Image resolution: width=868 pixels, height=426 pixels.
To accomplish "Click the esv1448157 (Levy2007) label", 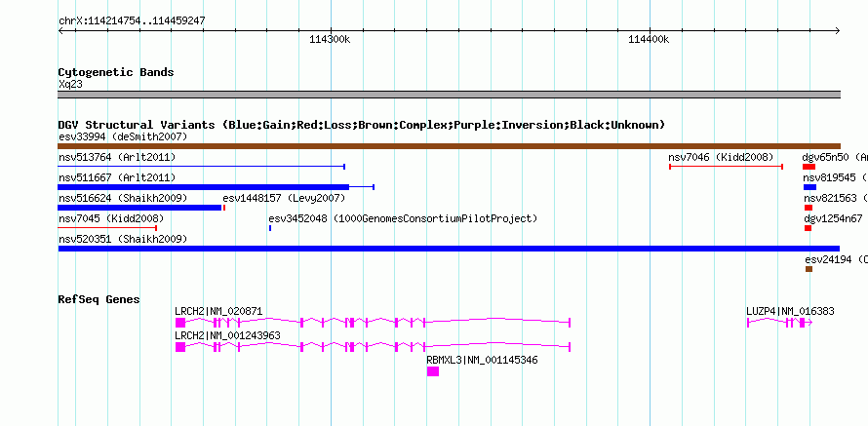I will click(x=284, y=198).
